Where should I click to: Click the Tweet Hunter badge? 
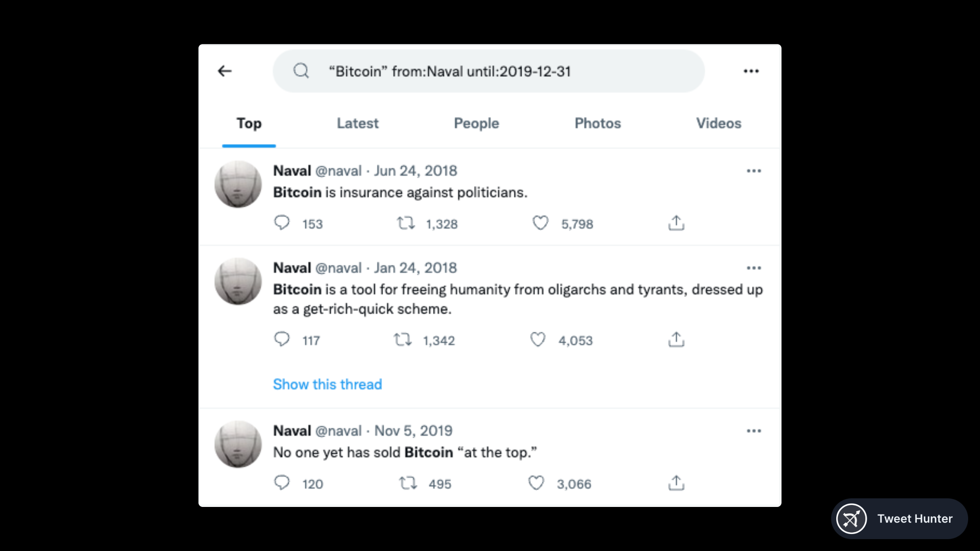click(899, 519)
